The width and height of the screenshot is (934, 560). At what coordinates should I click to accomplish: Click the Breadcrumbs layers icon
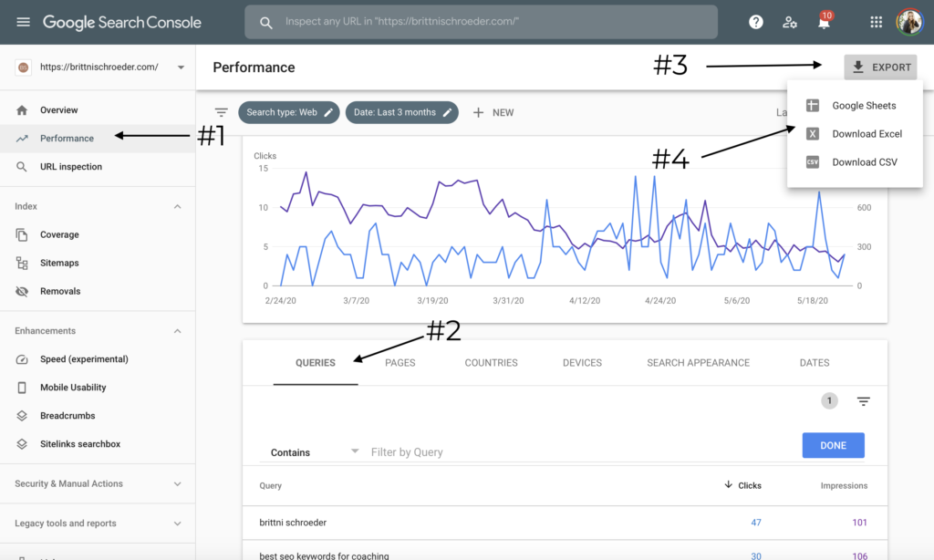tap(22, 416)
